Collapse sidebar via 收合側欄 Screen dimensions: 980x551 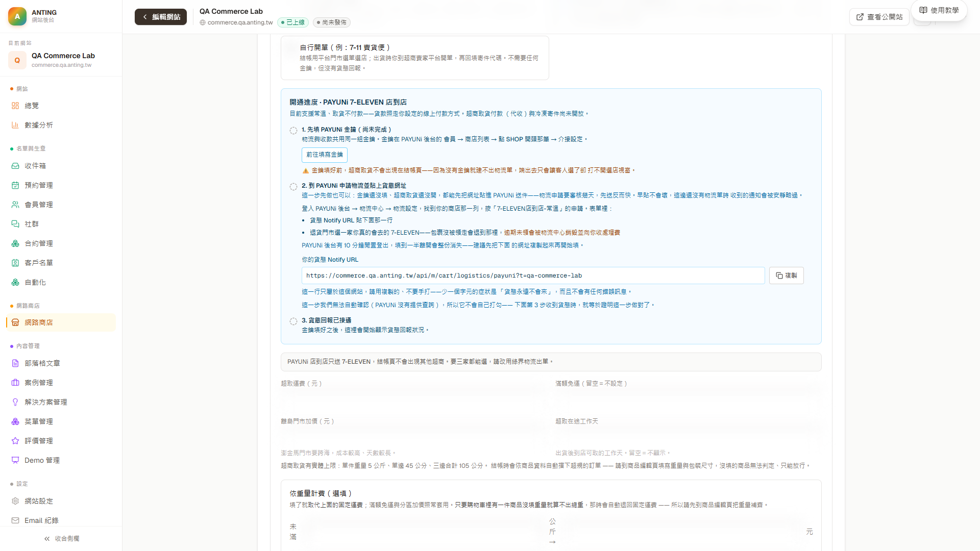click(x=61, y=539)
